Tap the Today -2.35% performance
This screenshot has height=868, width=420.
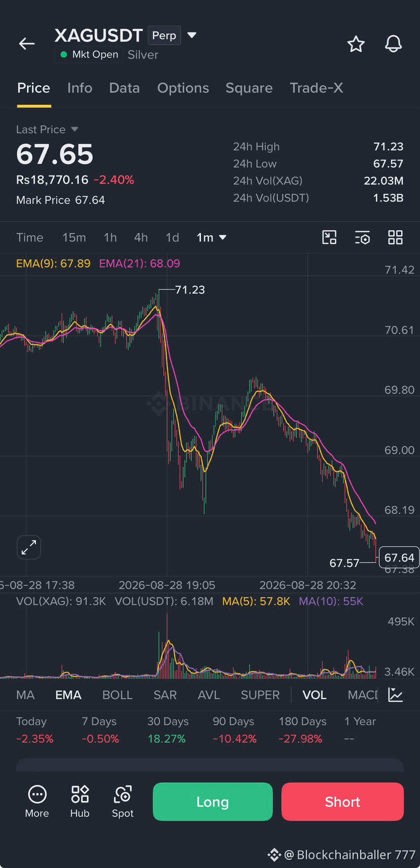[34, 730]
